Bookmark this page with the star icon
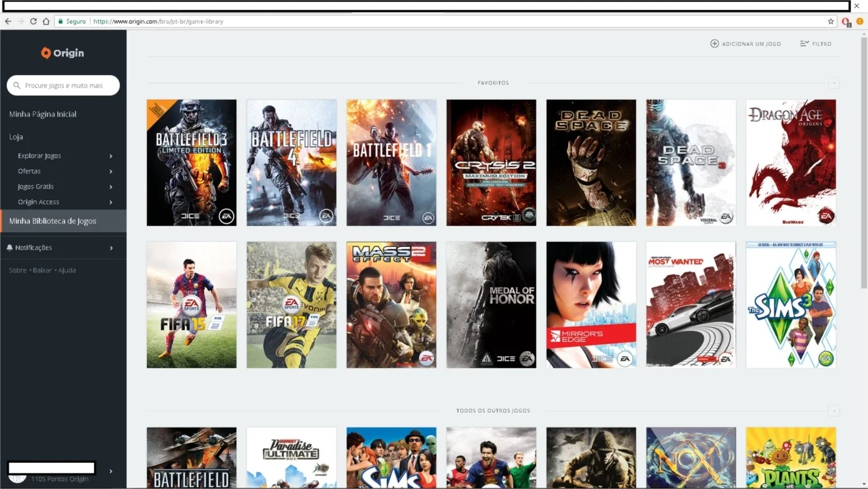Viewport: 868px width, 489px height. click(831, 21)
